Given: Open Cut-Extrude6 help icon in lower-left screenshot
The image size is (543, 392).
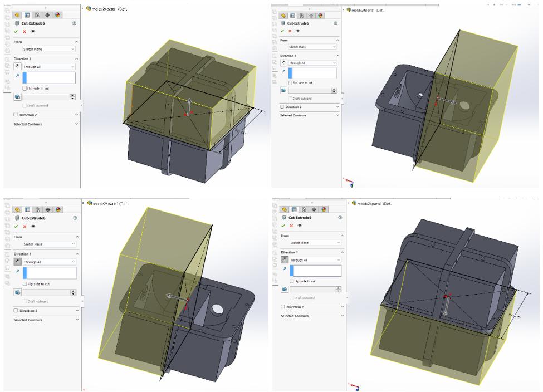Looking at the screenshot, I should [75, 218].
